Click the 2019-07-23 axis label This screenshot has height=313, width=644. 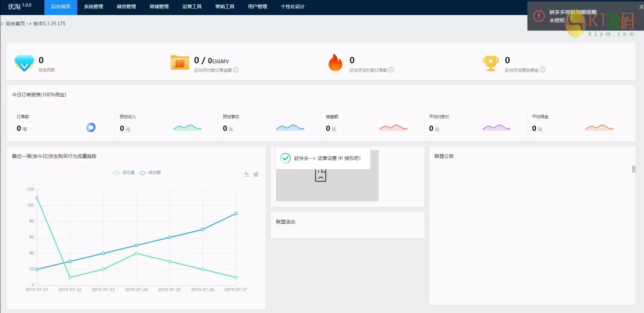pos(103,290)
